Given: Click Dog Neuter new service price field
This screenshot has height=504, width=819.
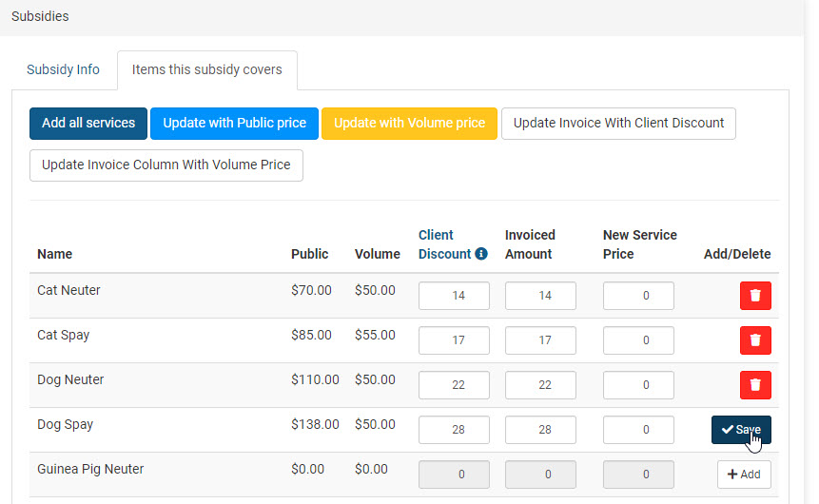Looking at the screenshot, I should point(638,385).
